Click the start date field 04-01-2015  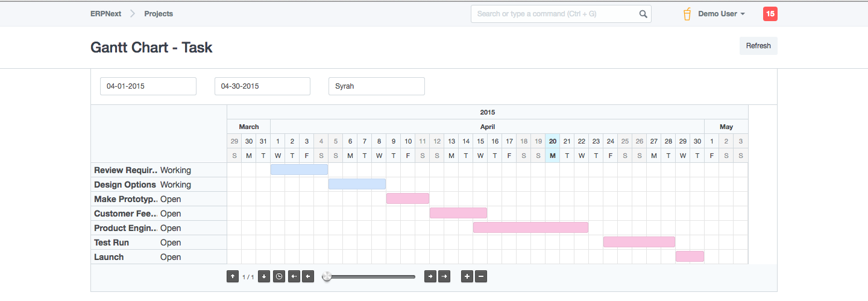pyautogui.click(x=148, y=86)
